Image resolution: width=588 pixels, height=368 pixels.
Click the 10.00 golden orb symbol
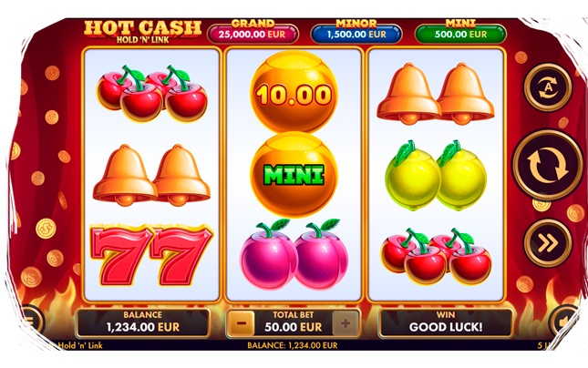pos(294,93)
